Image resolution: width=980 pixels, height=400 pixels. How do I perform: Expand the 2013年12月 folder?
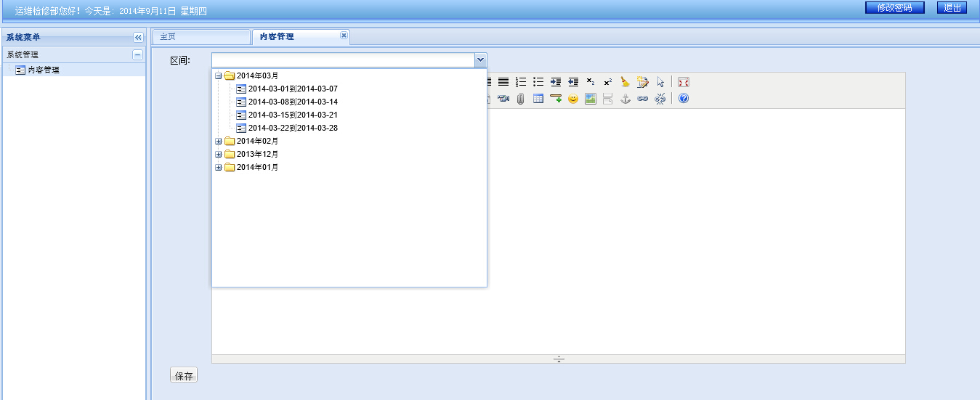[x=219, y=154]
